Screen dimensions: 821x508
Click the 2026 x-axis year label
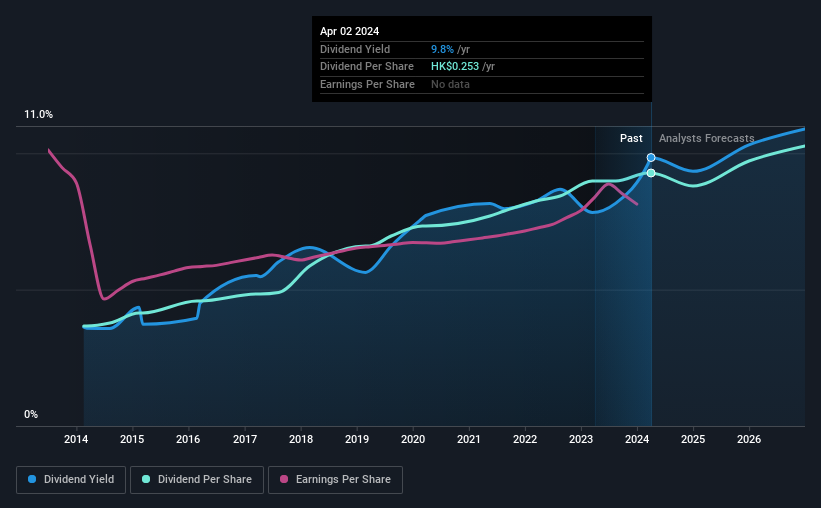click(x=749, y=439)
